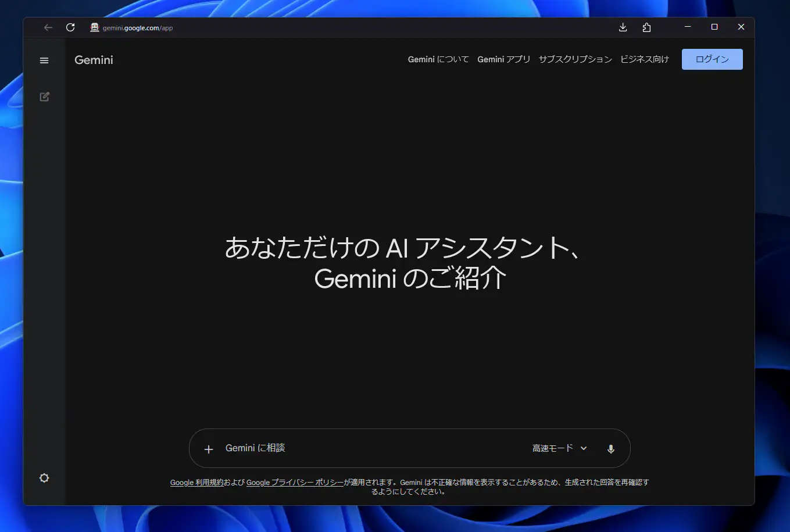Select Gemini アプリ in the top navigation
The height and width of the screenshot is (532, 790).
(x=503, y=59)
